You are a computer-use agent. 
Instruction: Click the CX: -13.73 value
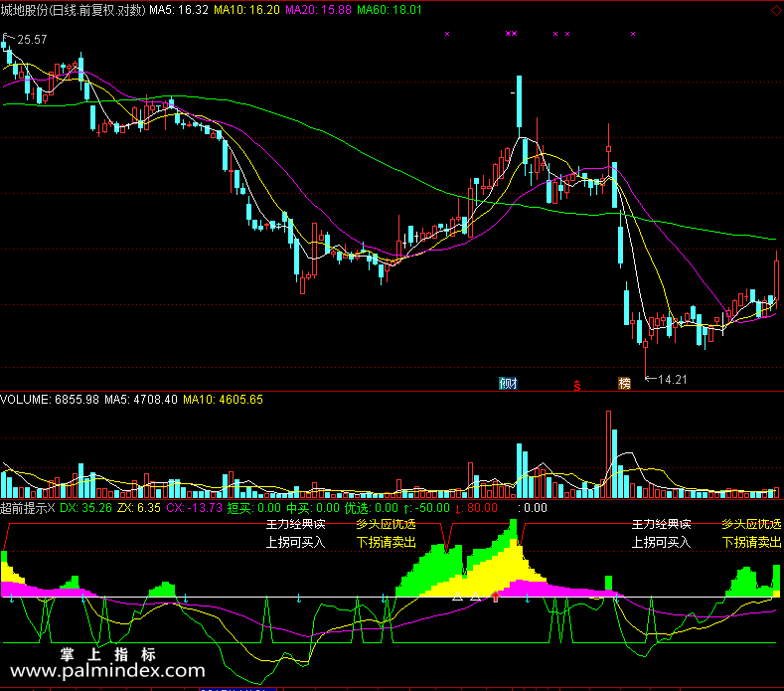[x=194, y=508]
